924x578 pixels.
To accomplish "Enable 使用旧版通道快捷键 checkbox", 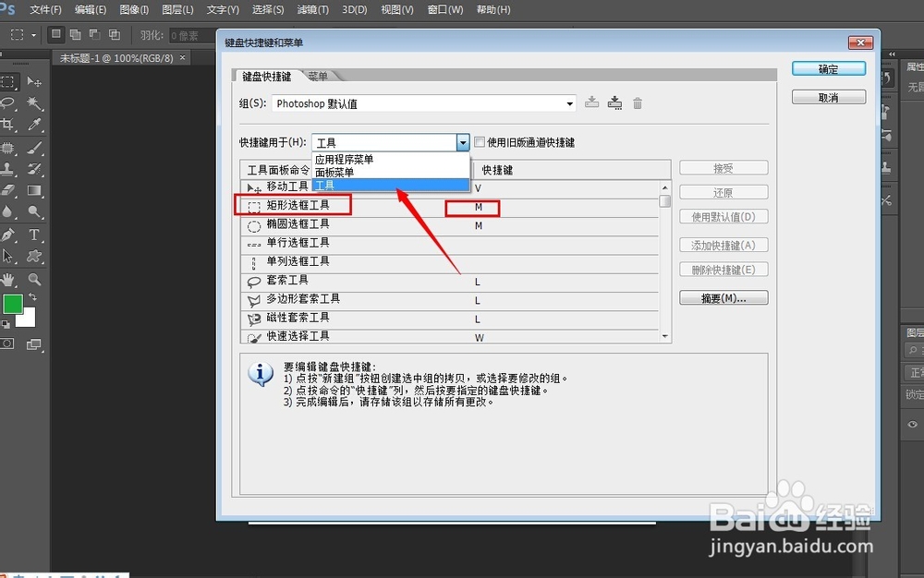I will click(x=479, y=142).
